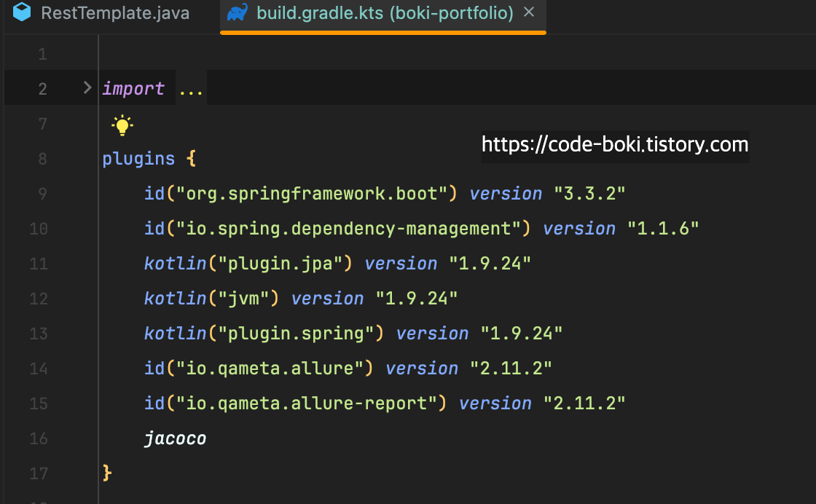
Task: Click the "1.9.24" version on line 11
Action: pyautogui.click(x=490, y=263)
